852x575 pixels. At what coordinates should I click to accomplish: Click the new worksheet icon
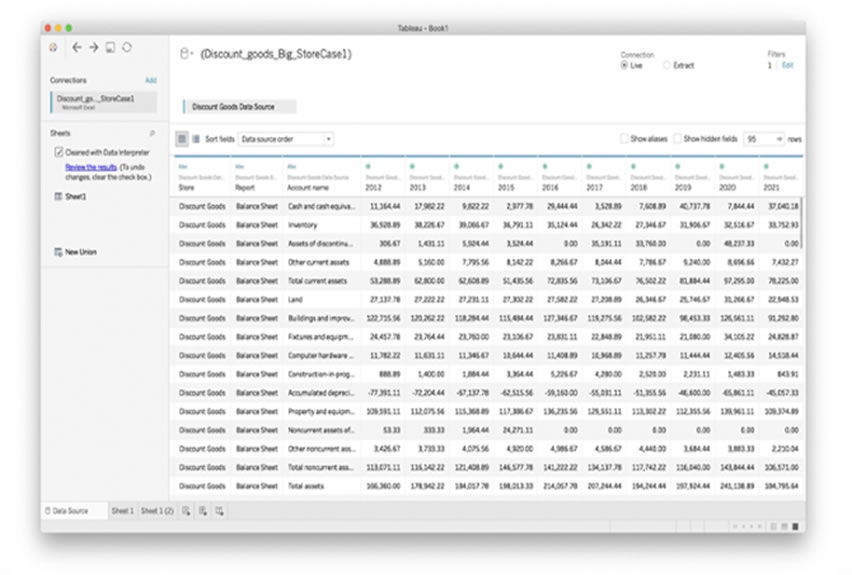pyautogui.click(x=186, y=511)
